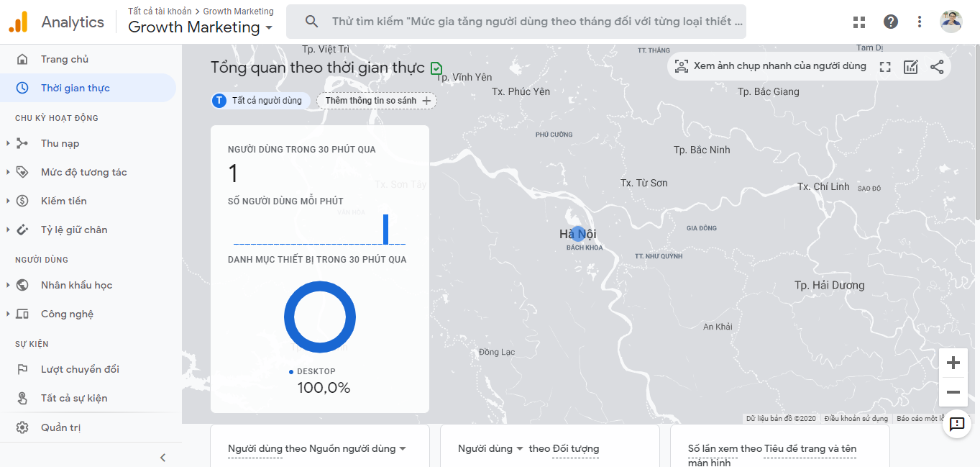Screen dimensions: 980x467
Task: Click the blue Hà Nội user marker
Action: click(578, 234)
